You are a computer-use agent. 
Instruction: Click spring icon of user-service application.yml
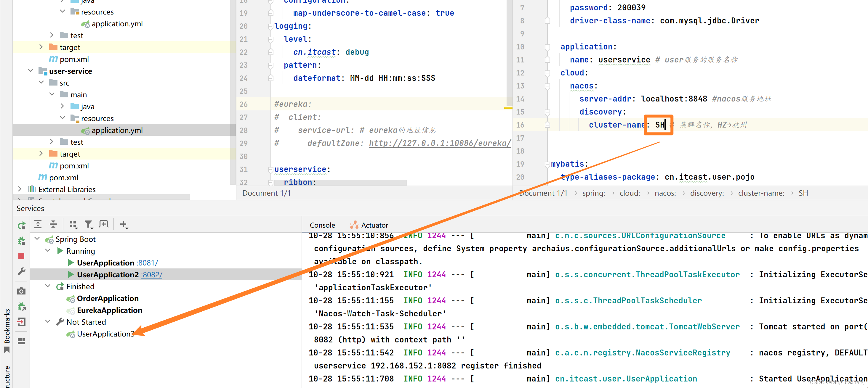[x=86, y=130]
